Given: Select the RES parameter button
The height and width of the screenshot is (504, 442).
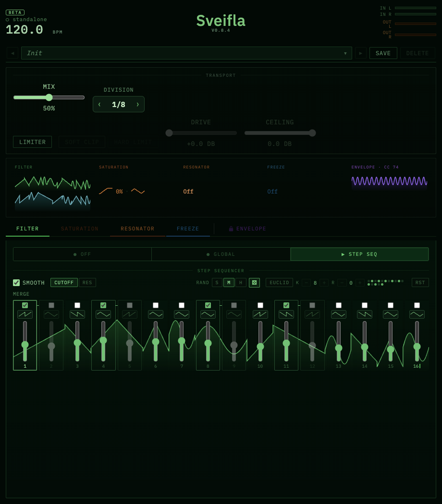Looking at the screenshot, I should tap(87, 283).
